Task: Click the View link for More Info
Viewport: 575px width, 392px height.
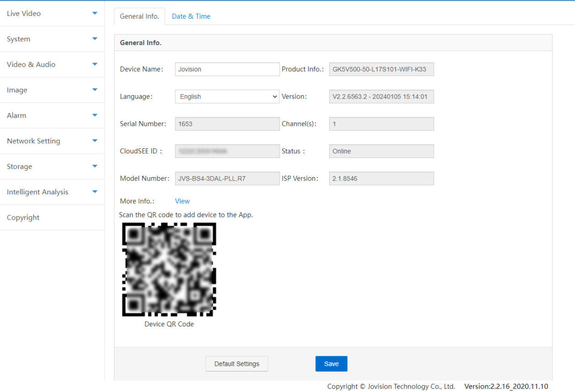Action: tap(182, 201)
